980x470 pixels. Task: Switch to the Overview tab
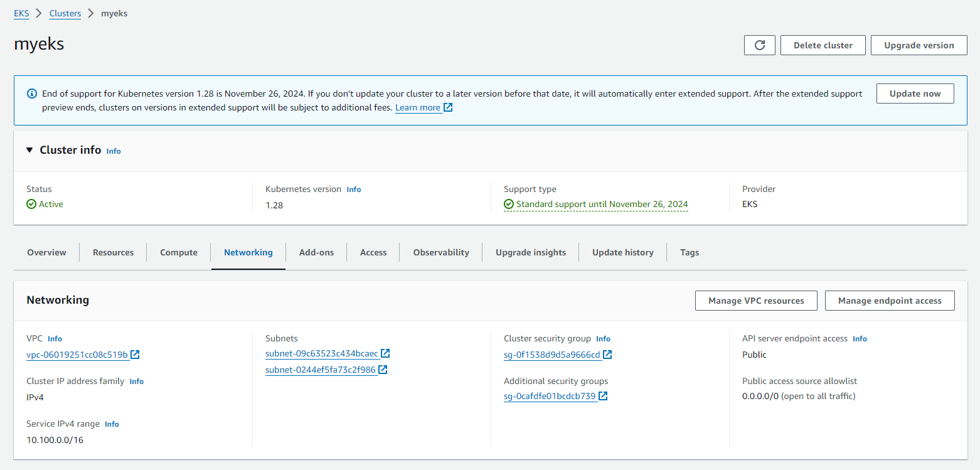click(x=46, y=252)
